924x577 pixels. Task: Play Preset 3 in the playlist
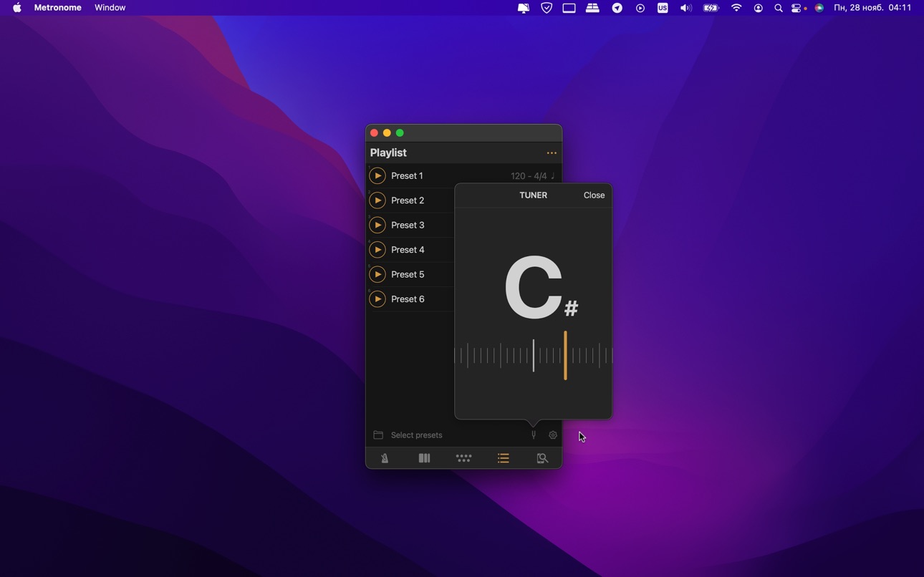(x=377, y=226)
